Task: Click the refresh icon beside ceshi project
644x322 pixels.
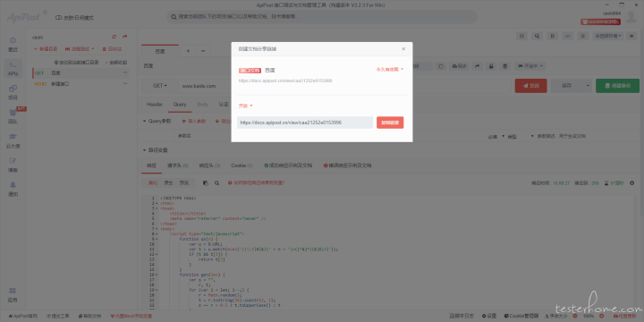Action: pos(114,37)
